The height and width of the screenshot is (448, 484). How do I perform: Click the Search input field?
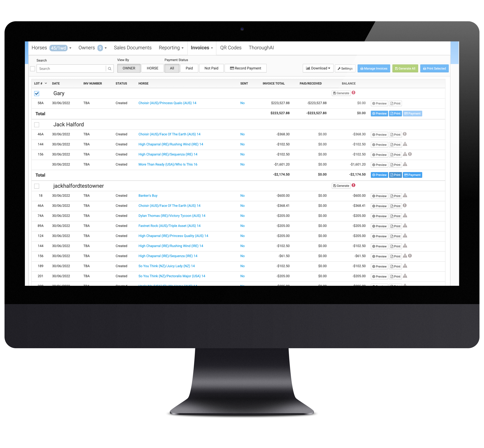(x=73, y=68)
